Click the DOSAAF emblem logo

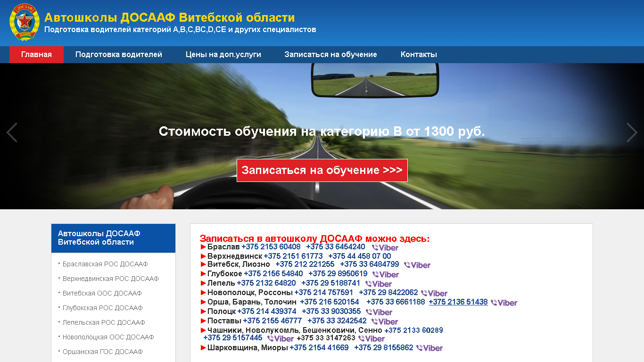(x=25, y=22)
